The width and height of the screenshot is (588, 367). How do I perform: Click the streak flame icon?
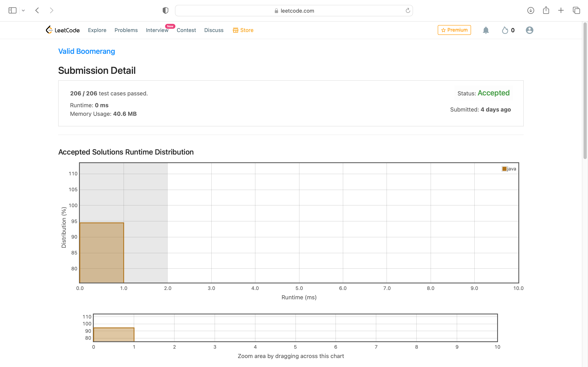pos(505,30)
